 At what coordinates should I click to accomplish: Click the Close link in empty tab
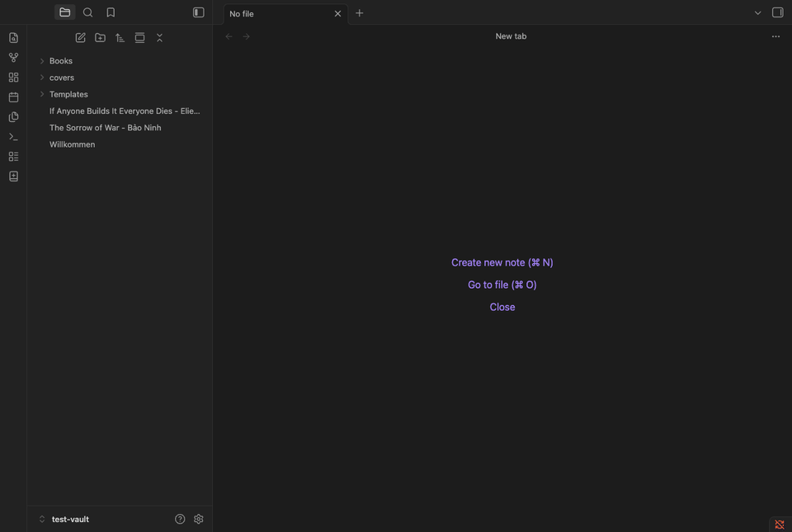click(x=502, y=307)
